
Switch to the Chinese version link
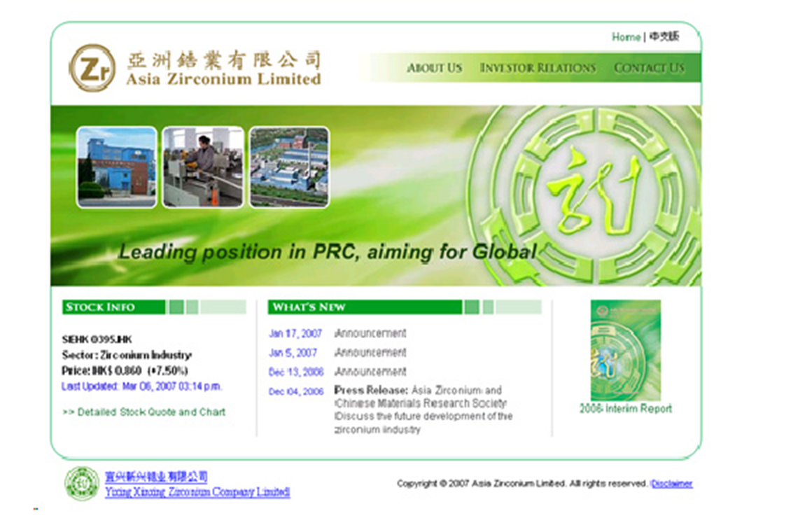coord(664,36)
